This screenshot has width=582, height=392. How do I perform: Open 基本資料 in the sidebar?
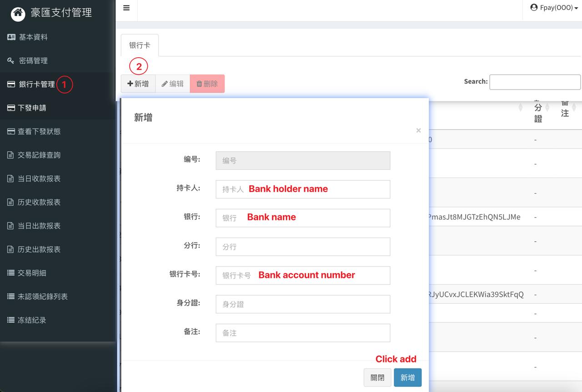coord(33,37)
